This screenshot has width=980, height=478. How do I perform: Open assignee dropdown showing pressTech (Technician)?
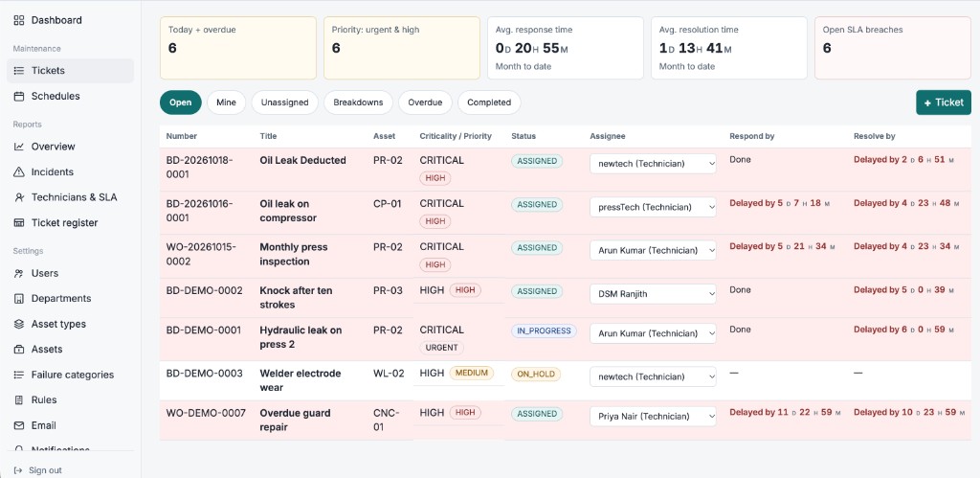(653, 207)
